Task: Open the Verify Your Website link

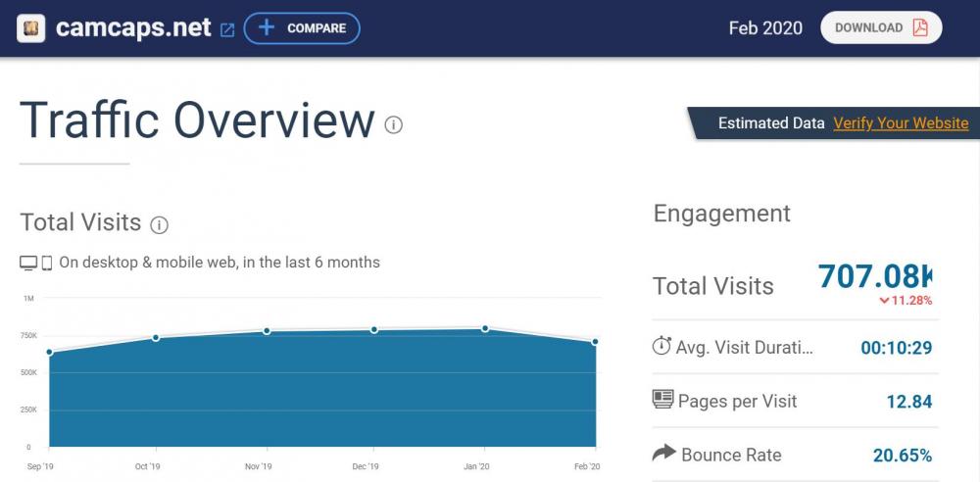Action: coord(900,123)
